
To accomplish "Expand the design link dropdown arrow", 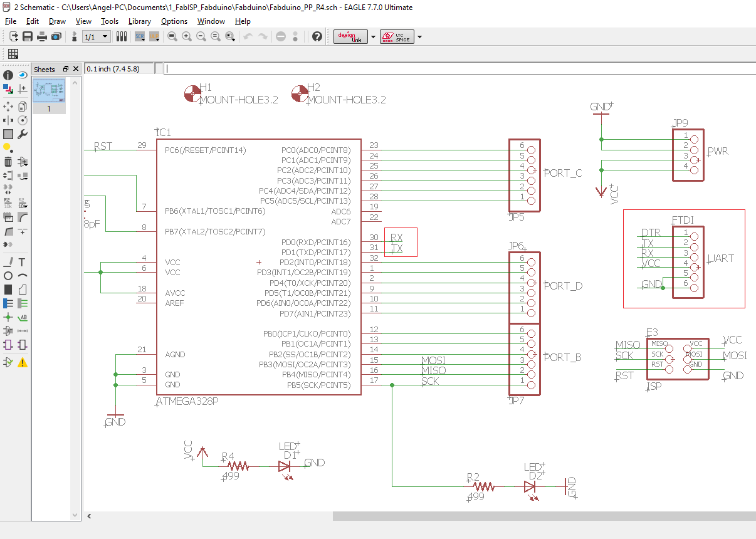I will [x=373, y=37].
